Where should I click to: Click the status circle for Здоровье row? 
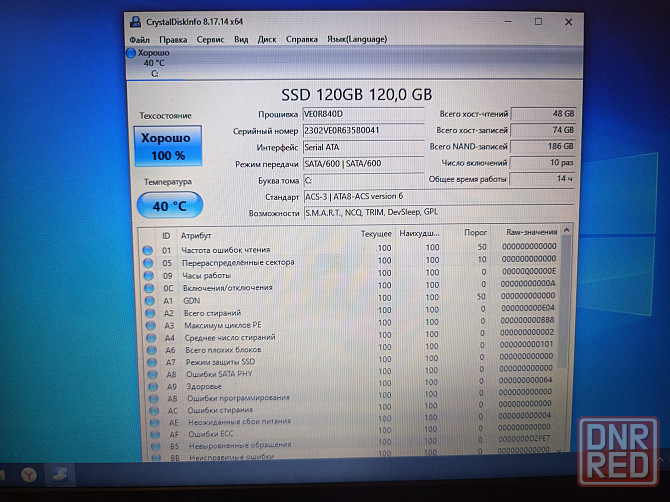[x=153, y=387]
